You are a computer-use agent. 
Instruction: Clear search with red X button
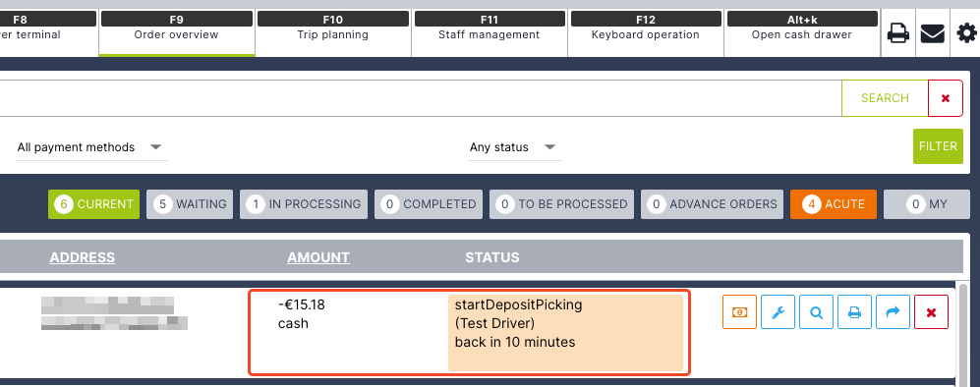click(946, 98)
